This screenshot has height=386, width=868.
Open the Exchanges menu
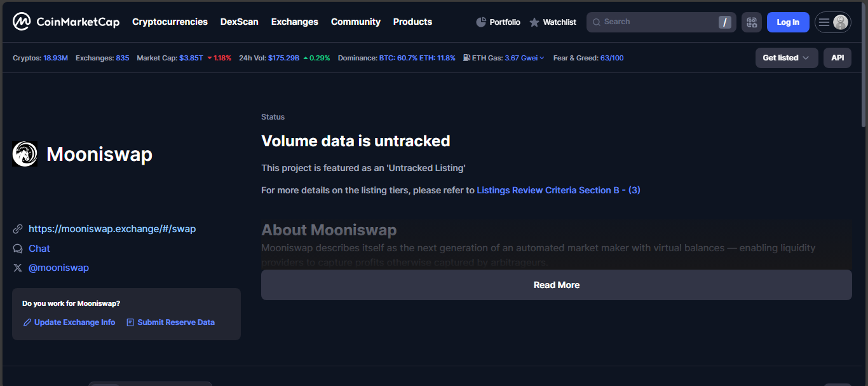click(x=295, y=22)
